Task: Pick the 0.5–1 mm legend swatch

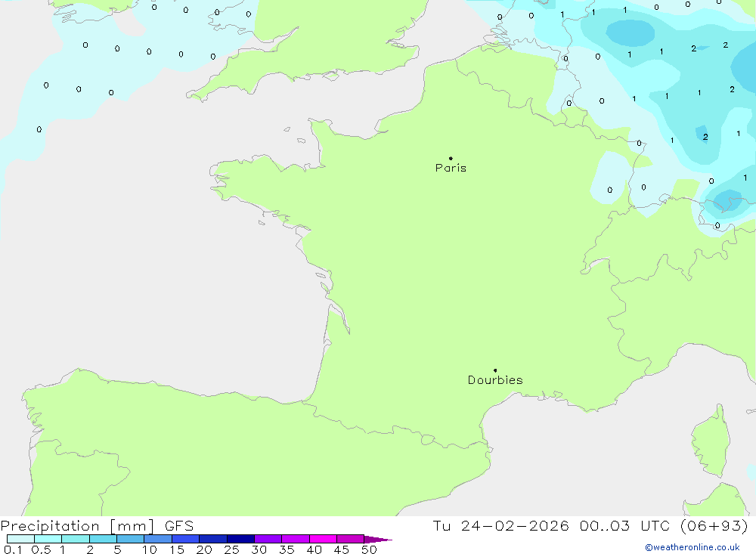Action: tap(48, 539)
